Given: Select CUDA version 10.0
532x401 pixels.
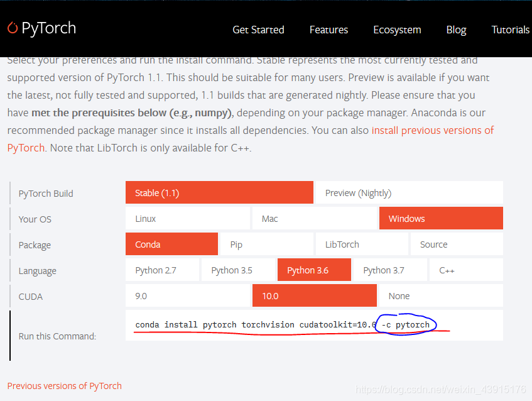Looking at the screenshot, I should tap(315, 296).
